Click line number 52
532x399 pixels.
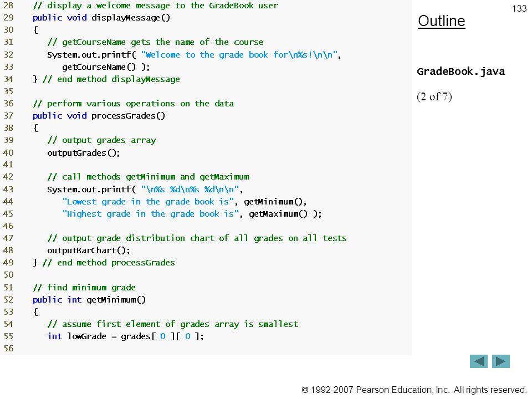pos(8,300)
